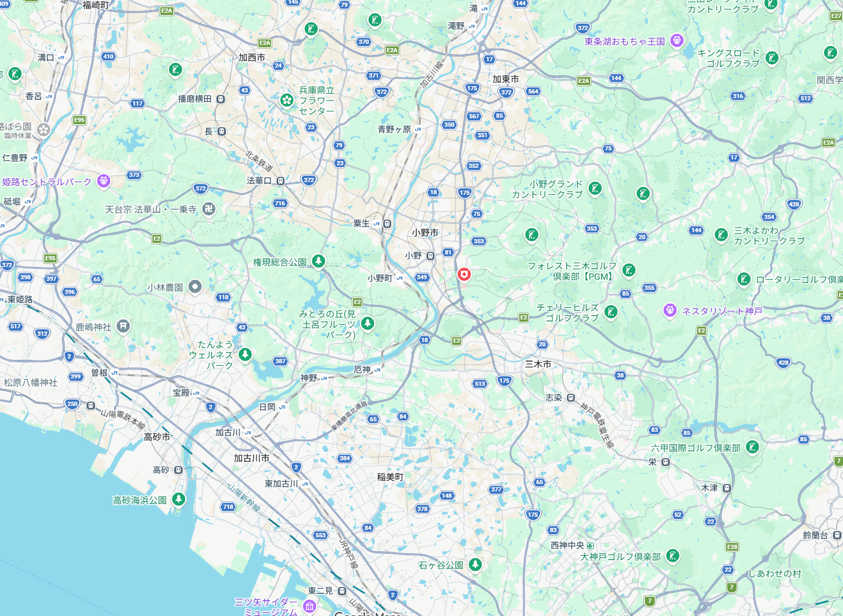Click the 山陽新幹線 railway line label
Image resolution: width=843 pixels, height=616 pixels.
(244, 498)
